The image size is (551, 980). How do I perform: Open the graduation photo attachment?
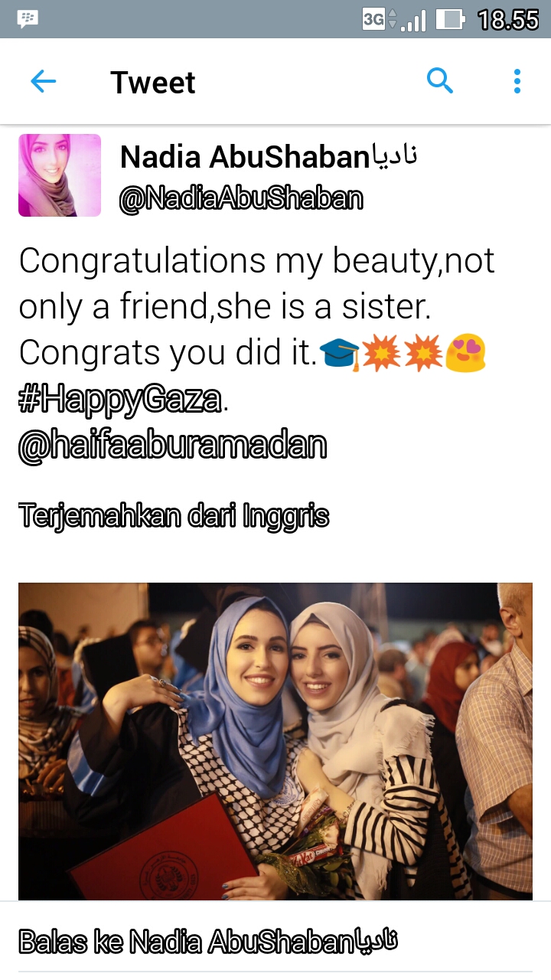tap(275, 741)
